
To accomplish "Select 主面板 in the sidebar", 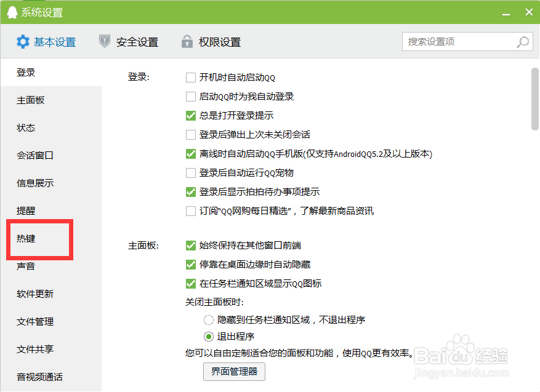I will [x=51, y=100].
